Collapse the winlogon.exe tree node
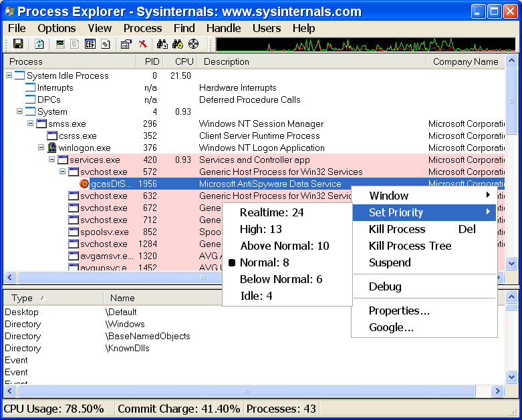Image resolution: width=522 pixels, height=420 pixels. coord(41,148)
